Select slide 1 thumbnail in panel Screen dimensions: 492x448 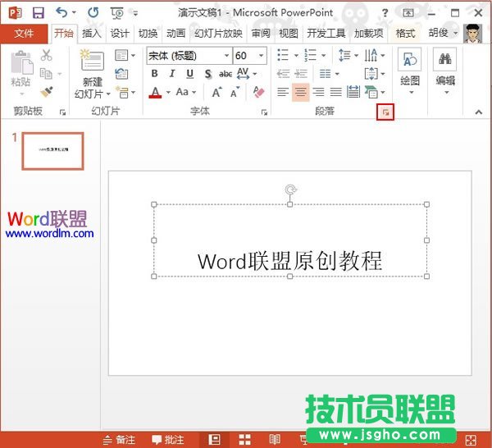52,150
